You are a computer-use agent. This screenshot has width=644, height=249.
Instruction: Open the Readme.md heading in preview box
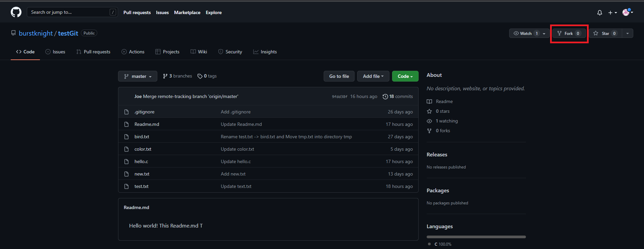[137, 207]
